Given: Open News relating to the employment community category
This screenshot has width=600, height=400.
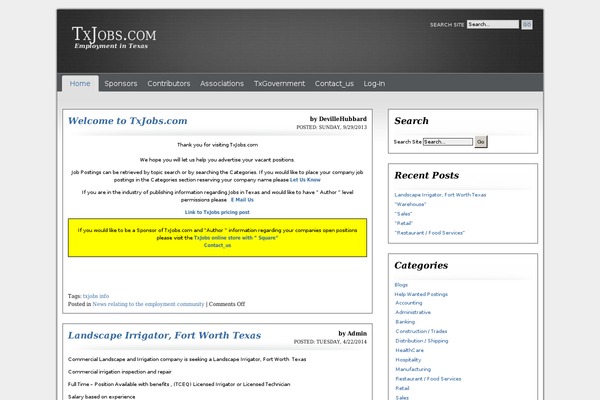Looking at the screenshot, I should [148, 304].
